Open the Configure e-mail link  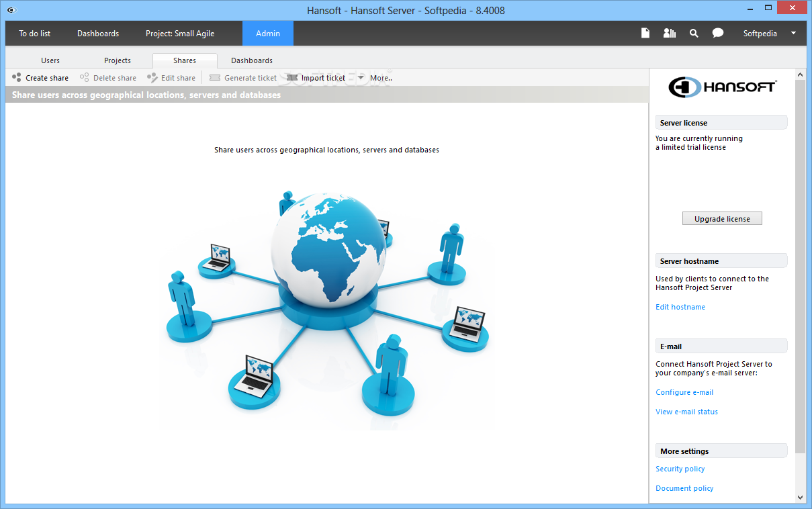[684, 392]
